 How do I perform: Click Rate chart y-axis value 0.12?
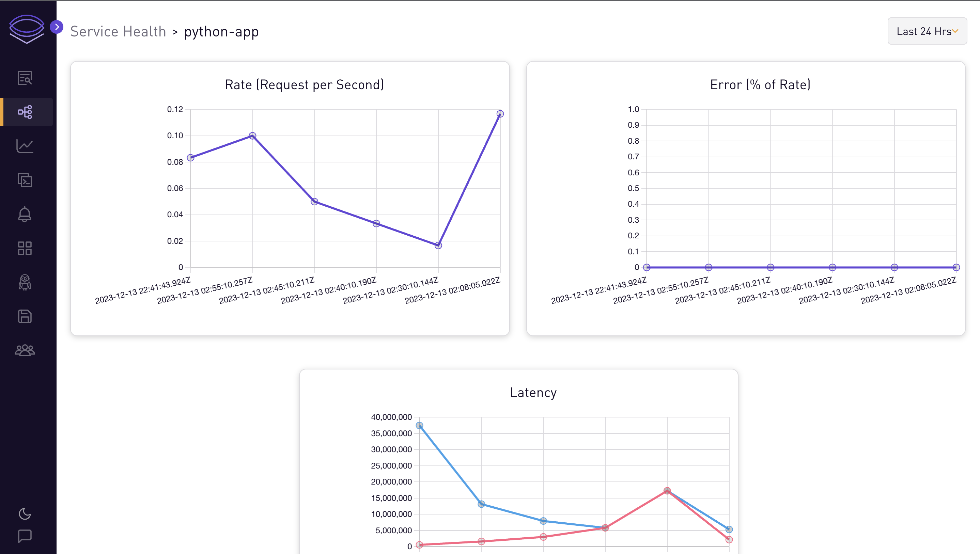point(175,110)
